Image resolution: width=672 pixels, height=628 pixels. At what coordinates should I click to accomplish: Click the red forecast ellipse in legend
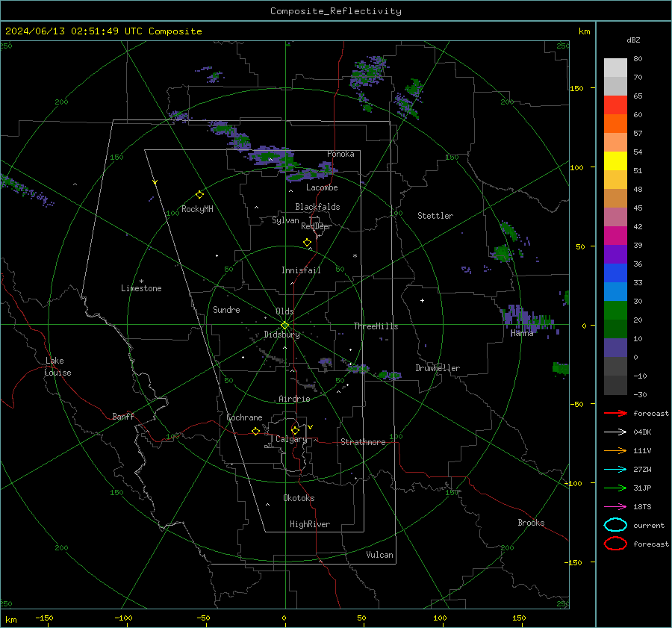[615, 544]
